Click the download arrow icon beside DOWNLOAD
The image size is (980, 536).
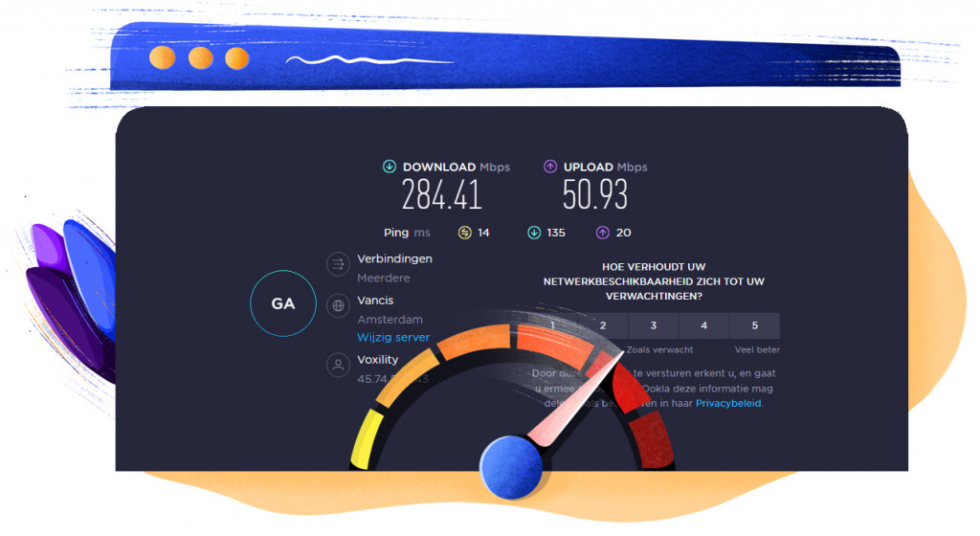[x=390, y=167]
